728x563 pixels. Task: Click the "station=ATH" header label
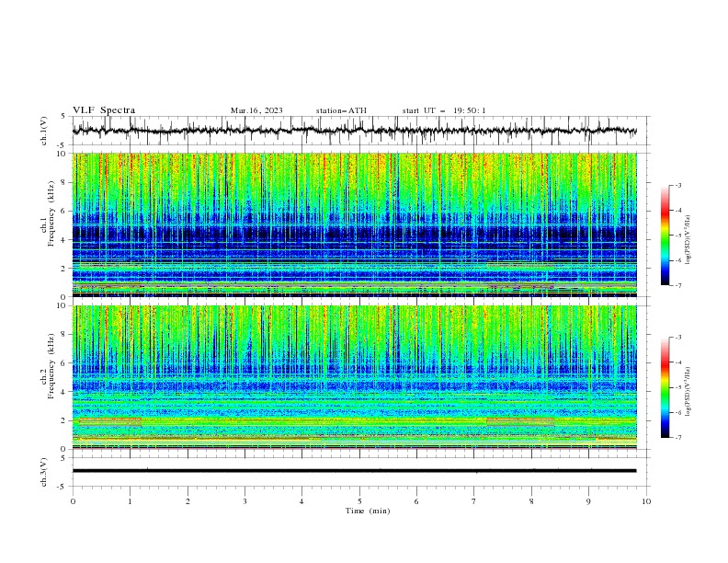(341, 110)
